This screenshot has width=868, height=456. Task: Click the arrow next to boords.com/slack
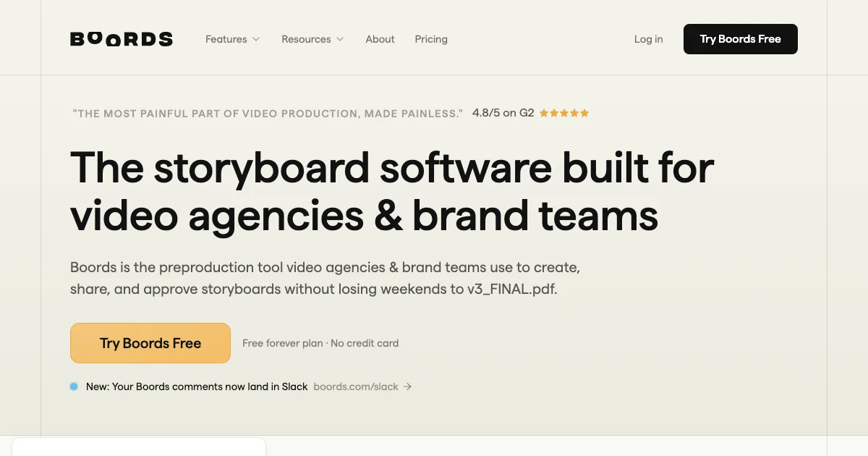coord(407,387)
